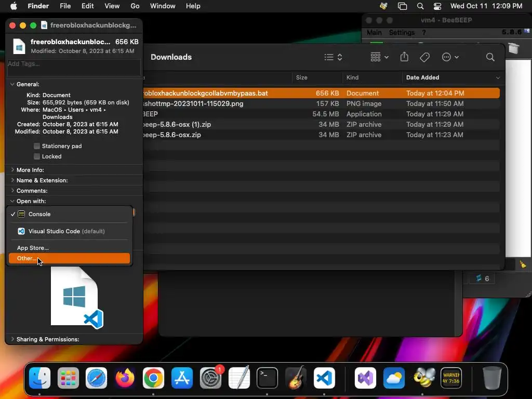
Task: Choose Other... in the popup menu
Action: point(69,258)
